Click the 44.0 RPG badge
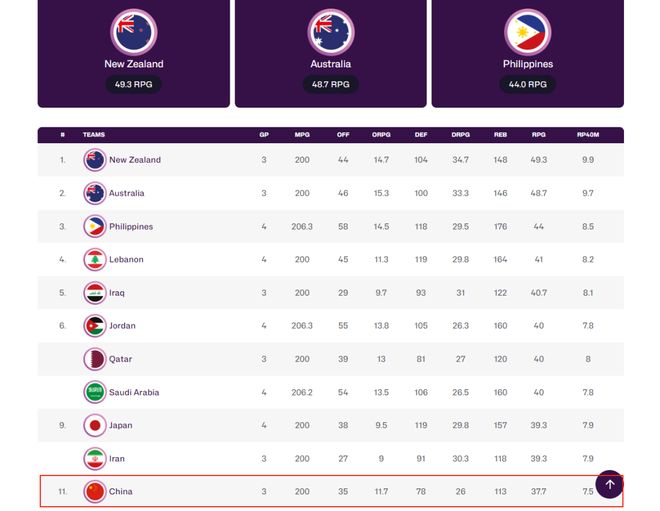The width and height of the screenshot is (660, 511). click(527, 84)
